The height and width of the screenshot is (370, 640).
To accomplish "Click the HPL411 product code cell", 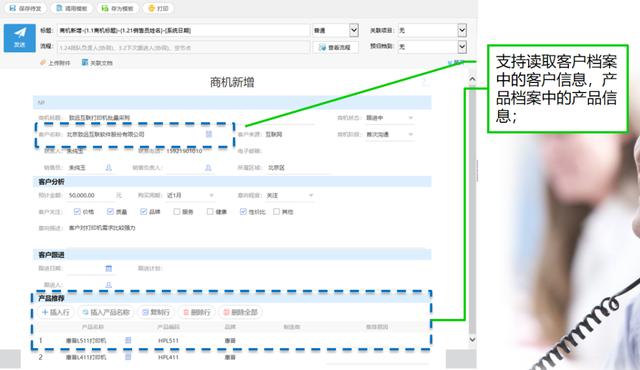I will point(168,357).
